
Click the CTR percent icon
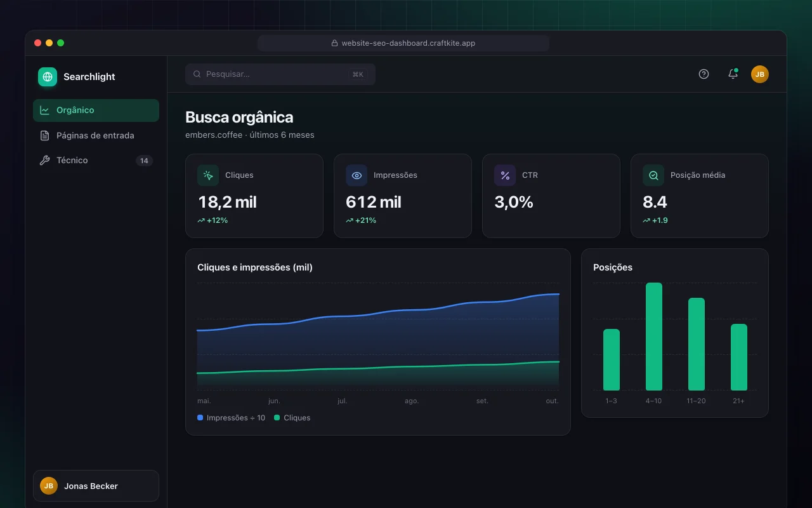pos(505,175)
